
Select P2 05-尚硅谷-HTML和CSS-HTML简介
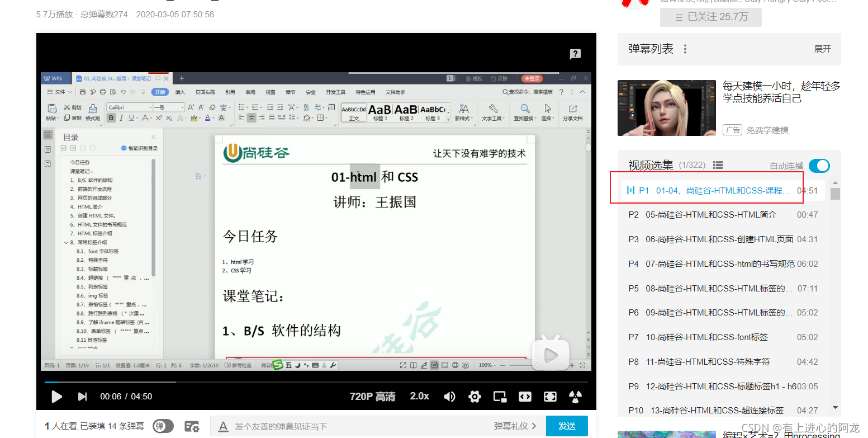(x=722, y=215)
